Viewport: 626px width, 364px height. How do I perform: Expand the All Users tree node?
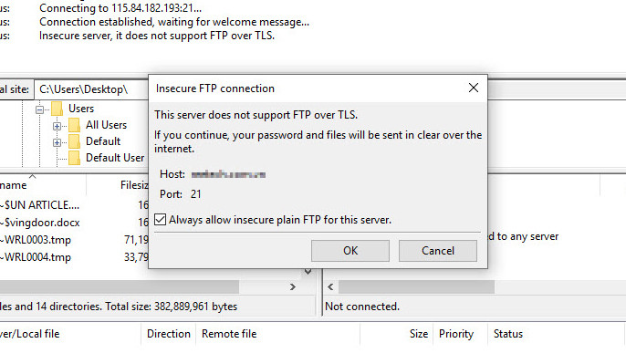point(57,126)
